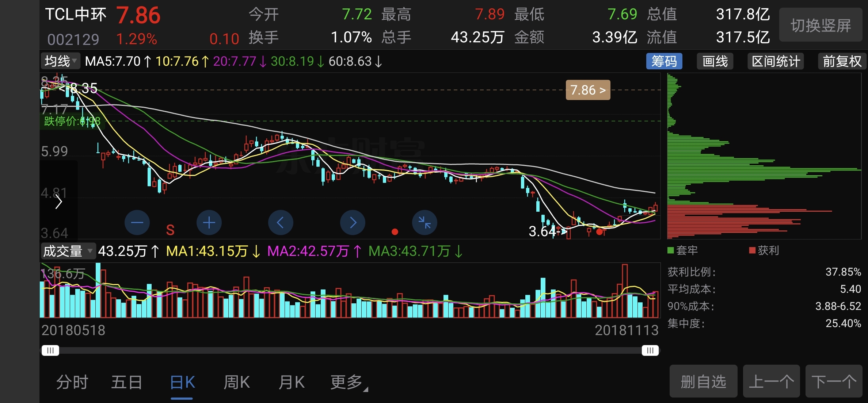This screenshot has width=868, height=403.
Task: Expand side panel with right chevron
Action: (58, 202)
